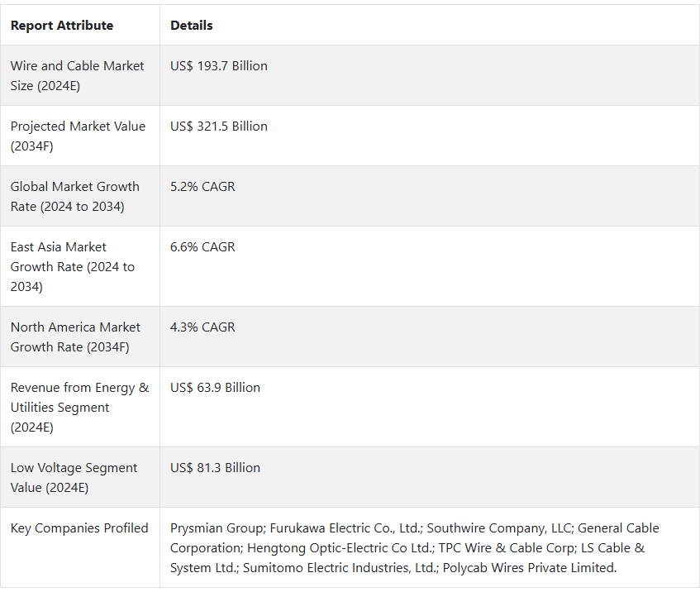Click the 5.2% CAGR value
700x592 pixels.
(x=202, y=187)
